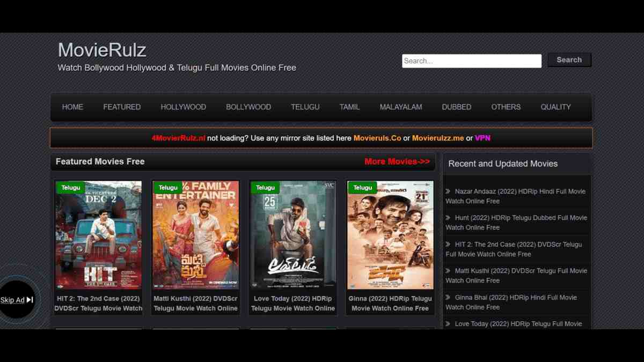The image size is (644, 362).
Task: Expand the QUALITY menu
Action: coord(555,107)
